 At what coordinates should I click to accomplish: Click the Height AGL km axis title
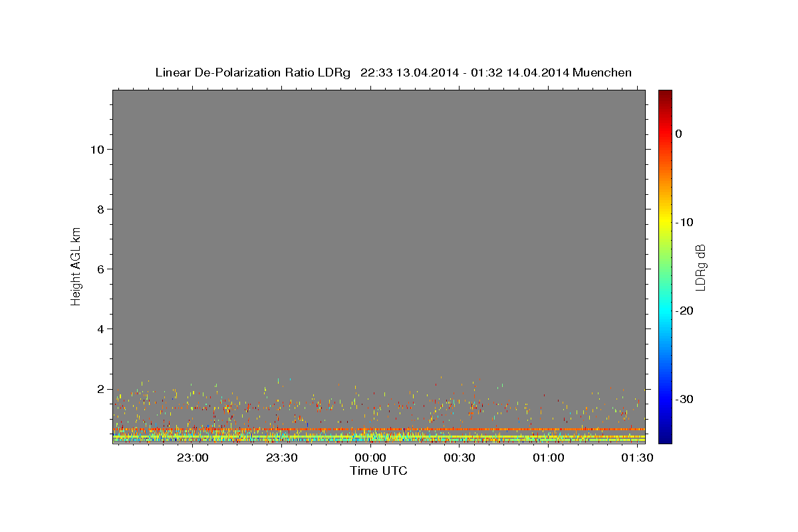click(76, 265)
